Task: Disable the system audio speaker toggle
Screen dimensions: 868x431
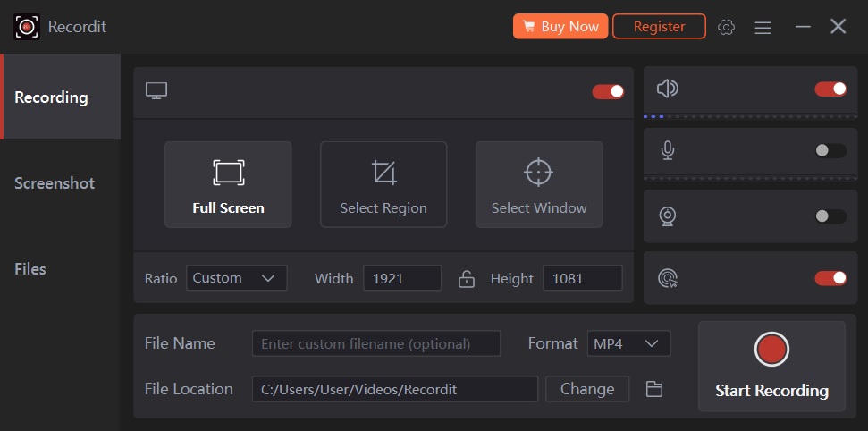Action: 830,89
